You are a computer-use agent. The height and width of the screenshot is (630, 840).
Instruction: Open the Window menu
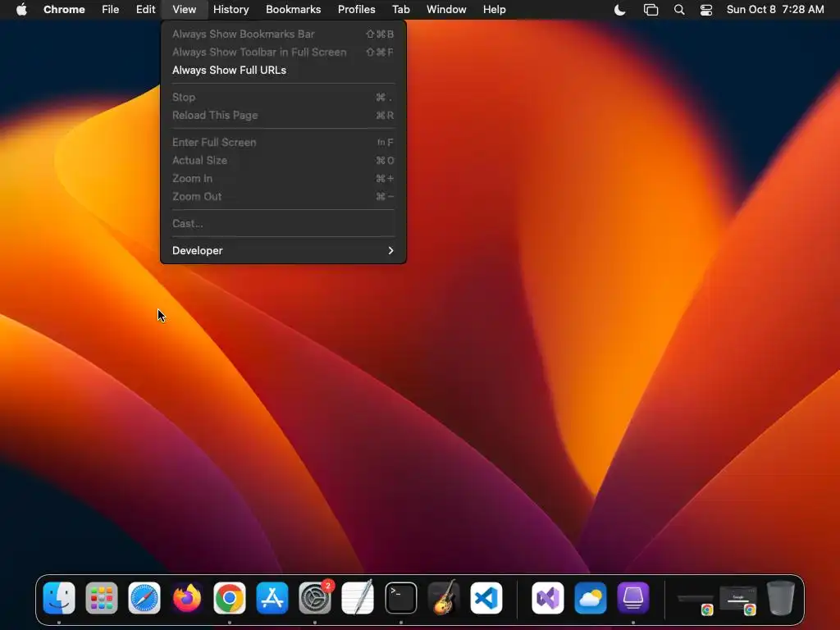coord(446,9)
